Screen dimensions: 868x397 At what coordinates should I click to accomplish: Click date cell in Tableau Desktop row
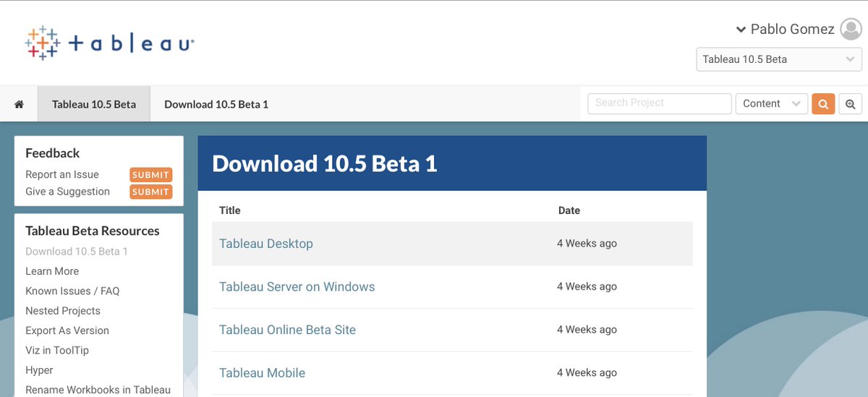587,244
